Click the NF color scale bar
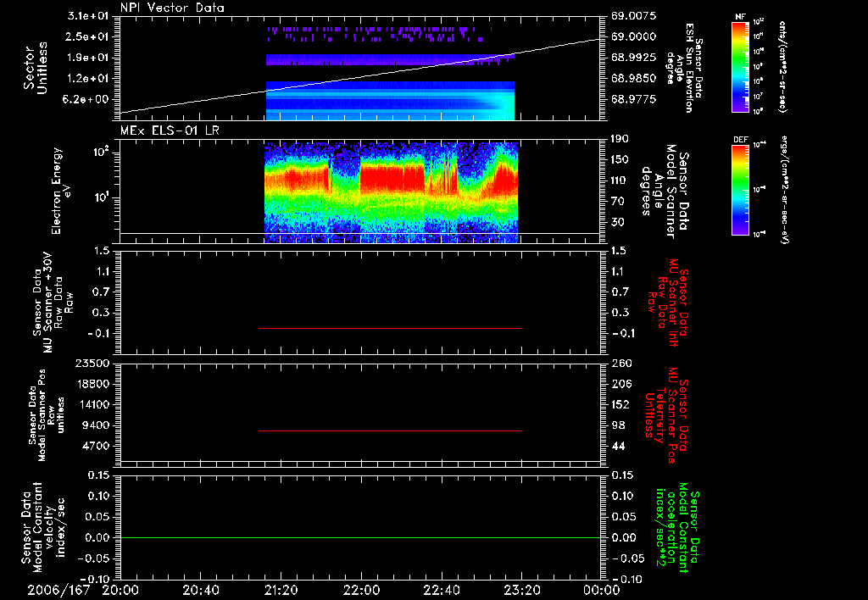The image size is (868, 600). 741,67
